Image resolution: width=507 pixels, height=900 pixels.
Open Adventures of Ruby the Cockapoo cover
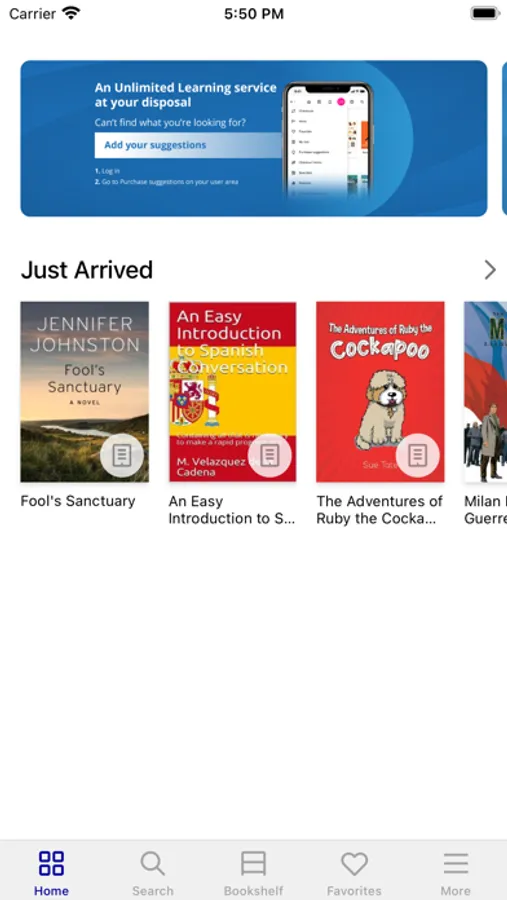coord(380,391)
